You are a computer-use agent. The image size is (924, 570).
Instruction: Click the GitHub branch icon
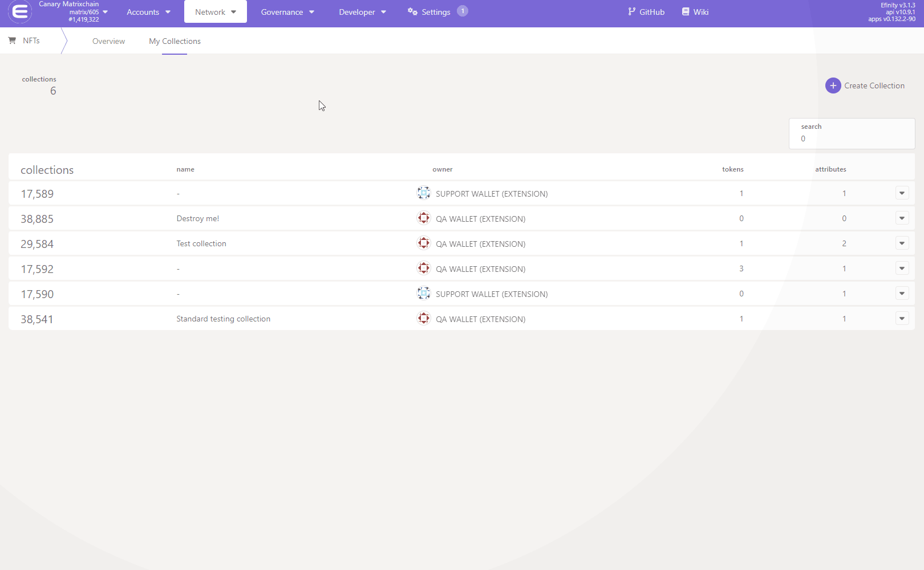click(631, 11)
